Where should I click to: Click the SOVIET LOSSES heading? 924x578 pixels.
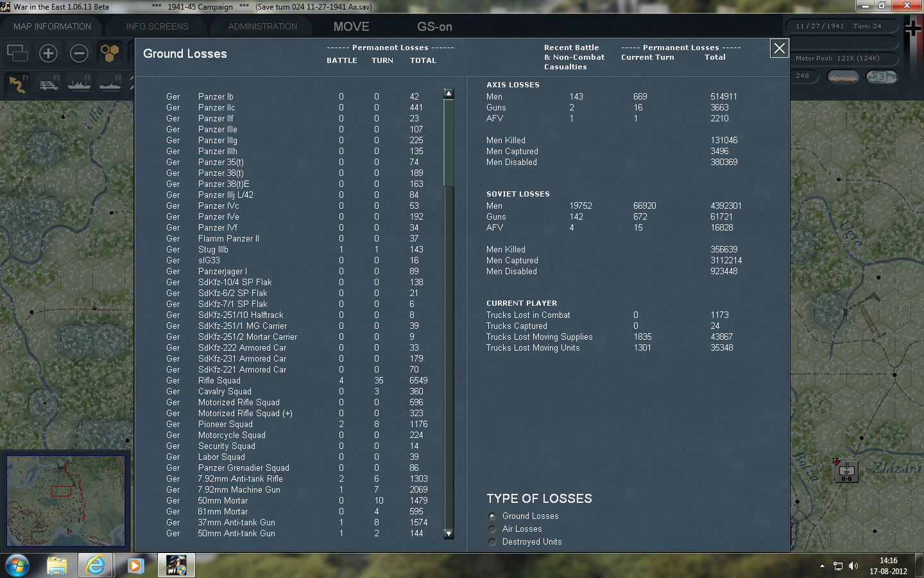[518, 194]
